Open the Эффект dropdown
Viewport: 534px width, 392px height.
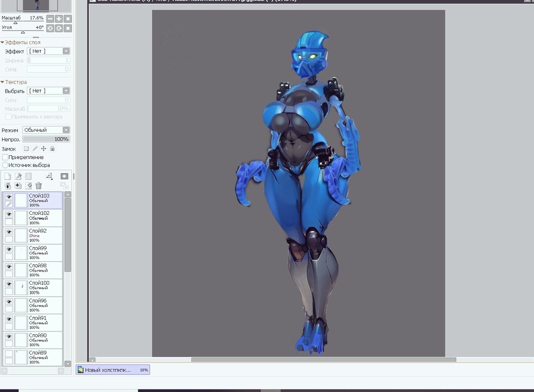48,51
